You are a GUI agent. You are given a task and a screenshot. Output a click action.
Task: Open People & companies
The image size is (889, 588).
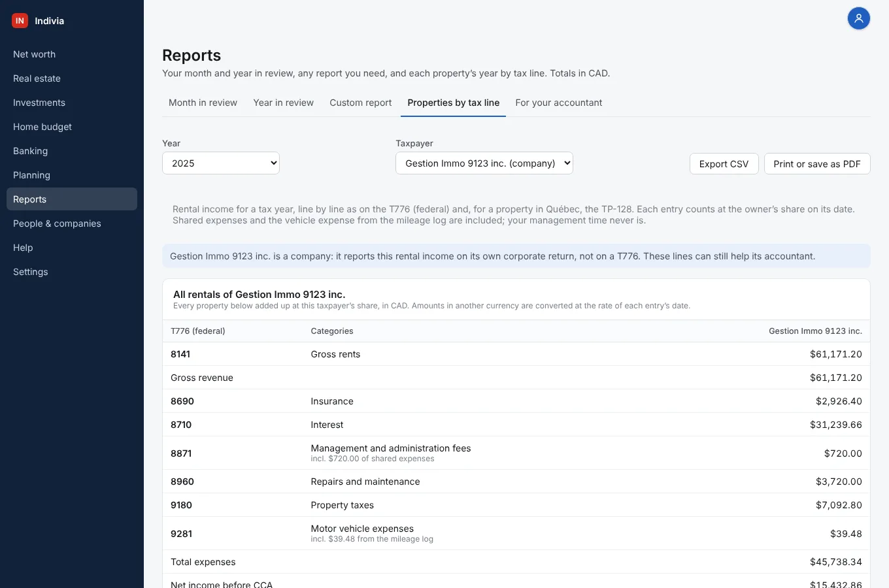[x=72, y=223]
